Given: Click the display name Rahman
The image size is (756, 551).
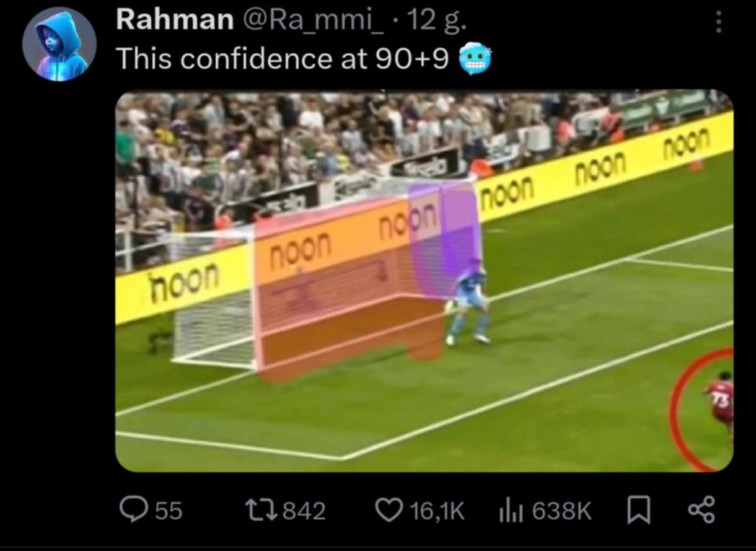Looking at the screenshot, I should click(175, 21).
